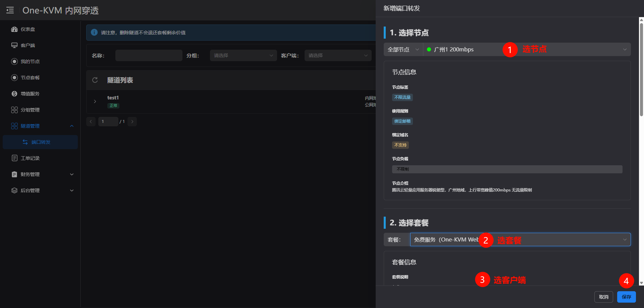Click the 后台管理 layers icon
Viewport: 644px width, 308px height.
pyautogui.click(x=14, y=190)
